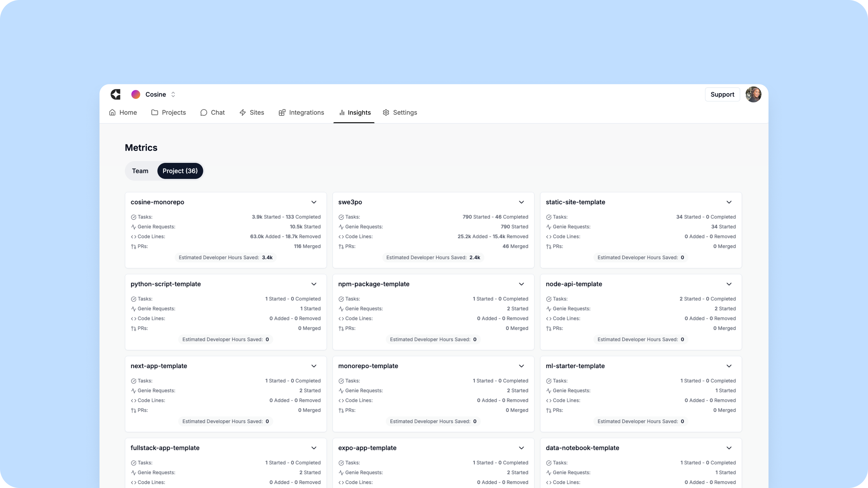Expand the cosine-monorepo card chevron
This screenshot has width=868, height=488.
[314, 202]
